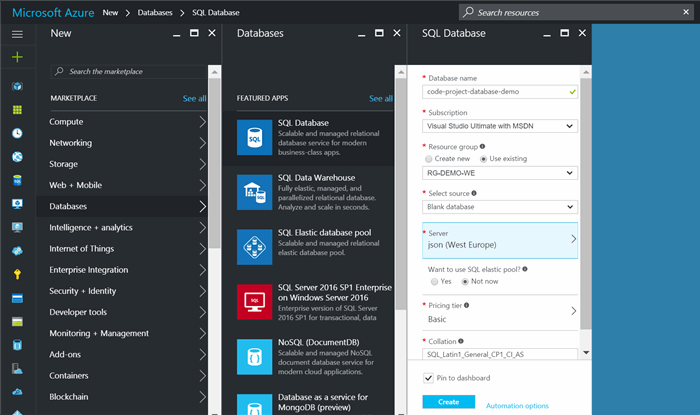Choose Yes for SQL elastic pool
Image resolution: width=700 pixels, height=415 pixels.
tap(434, 282)
